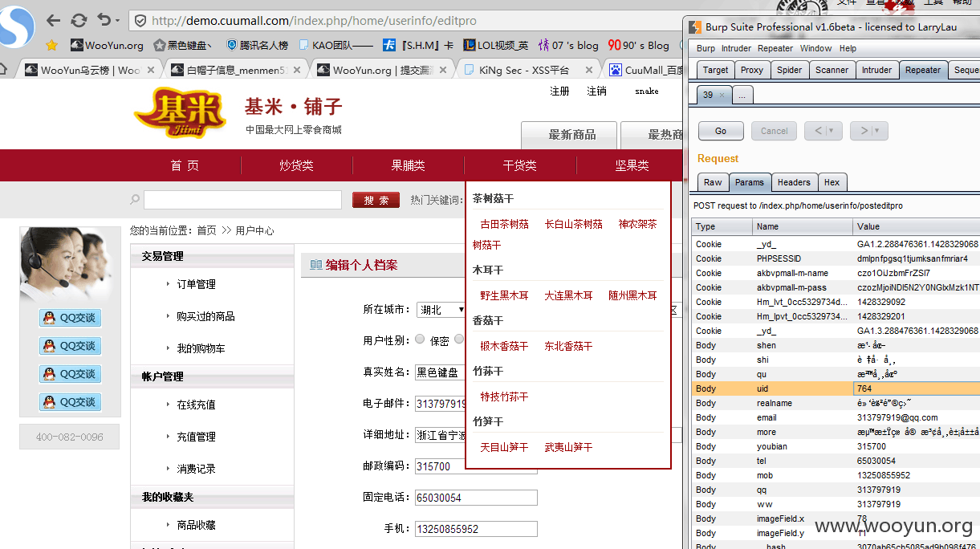Switch to the Proxy tab in Burp
The image size is (980, 549).
(752, 70)
